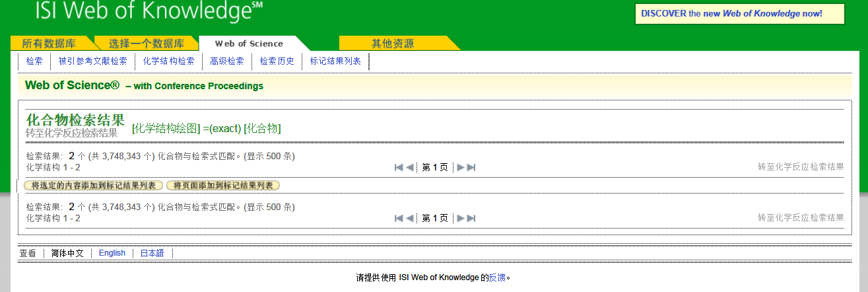Viewport: 868px width, 292px height.
Task: Go to 高级检索
Action: (x=227, y=61)
